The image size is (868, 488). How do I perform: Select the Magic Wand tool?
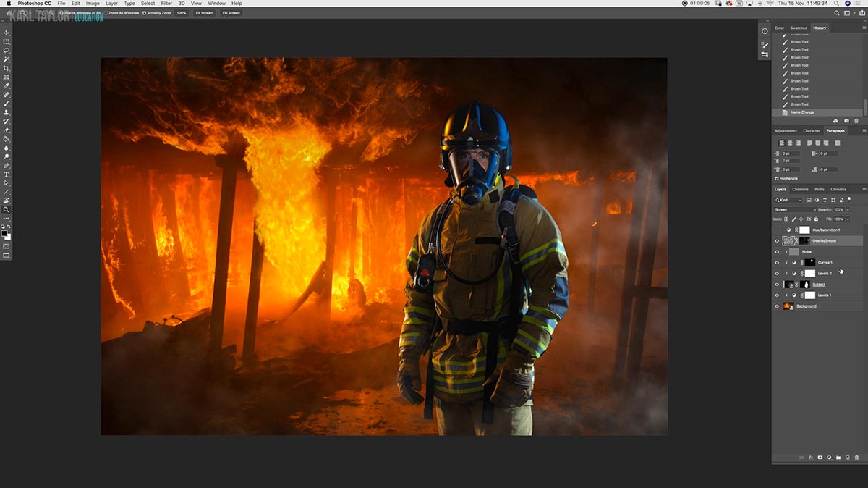6,59
